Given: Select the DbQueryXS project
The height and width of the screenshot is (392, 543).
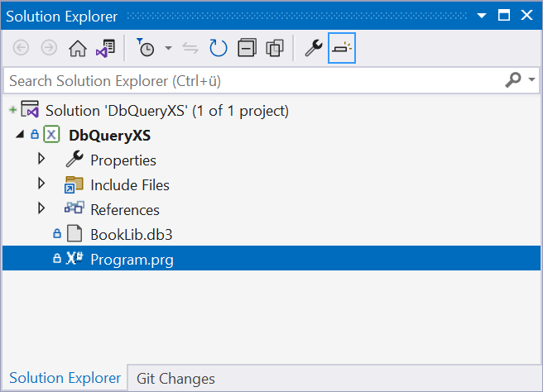Looking at the screenshot, I should [x=109, y=136].
